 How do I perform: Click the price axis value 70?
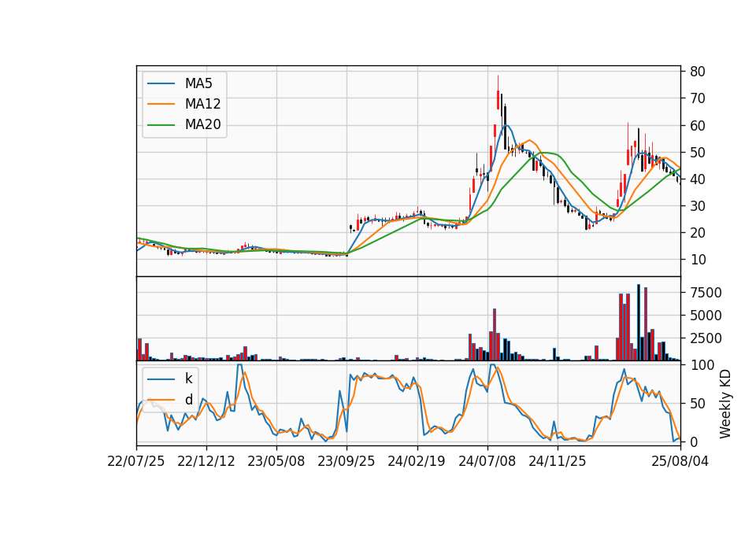coord(698,99)
